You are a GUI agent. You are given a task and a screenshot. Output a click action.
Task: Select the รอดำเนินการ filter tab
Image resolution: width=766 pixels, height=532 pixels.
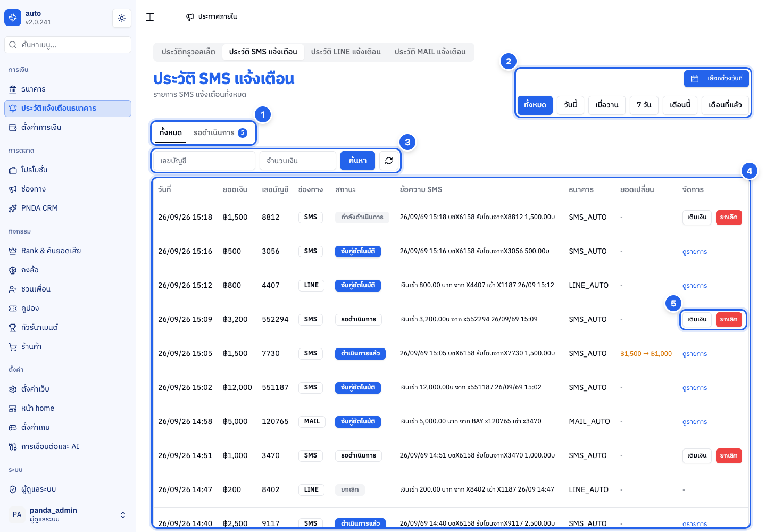pyautogui.click(x=220, y=133)
